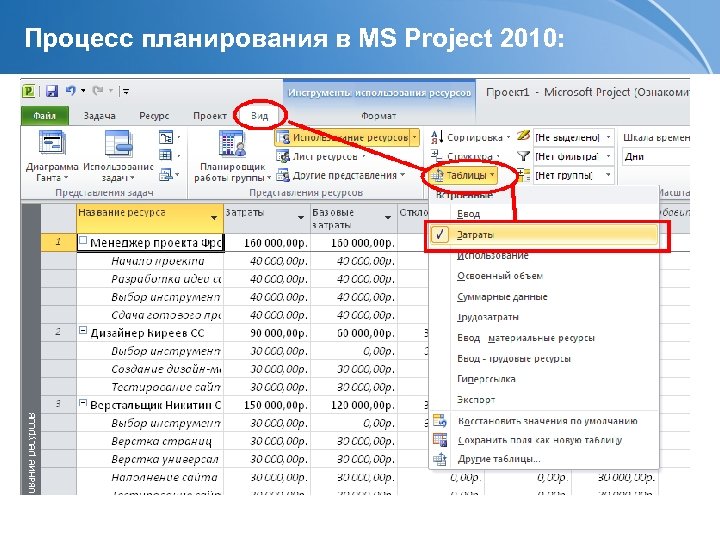Screen dimensions: 720x540
Task: Click the Восстановить значения по умолчанию icon
Action: point(439,420)
